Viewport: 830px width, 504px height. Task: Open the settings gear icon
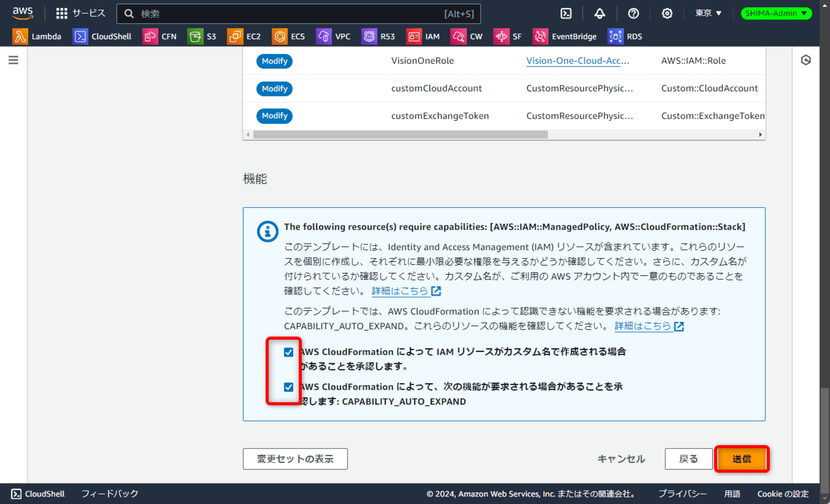point(667,13)
